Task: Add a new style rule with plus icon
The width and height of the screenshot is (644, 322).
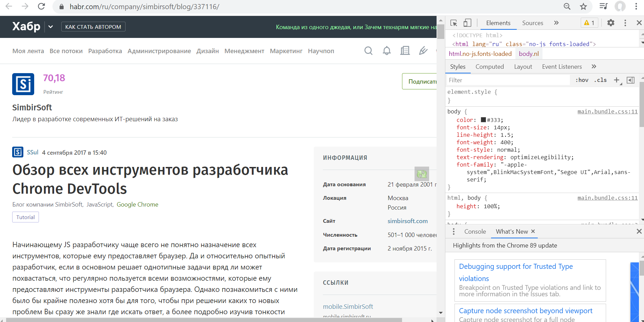Action: [617, 80]
